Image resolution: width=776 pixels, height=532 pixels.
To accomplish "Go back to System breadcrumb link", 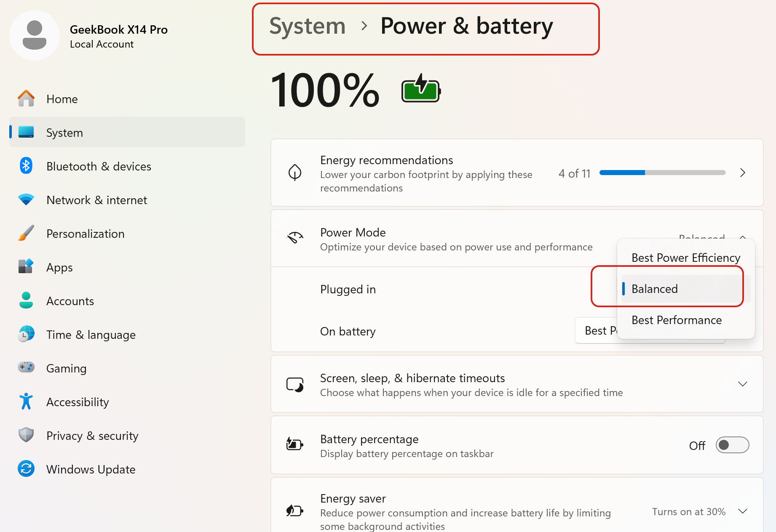I will [x=307, y=26].
